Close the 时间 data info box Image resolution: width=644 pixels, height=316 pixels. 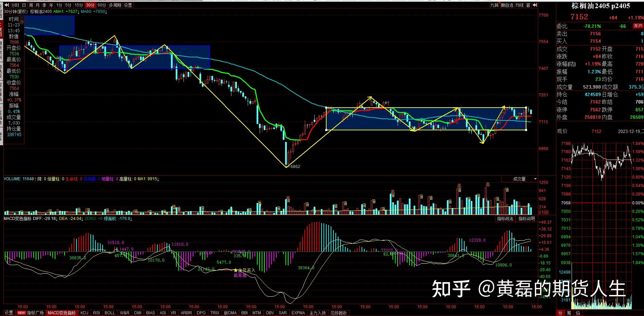click(x=22, y=17)
